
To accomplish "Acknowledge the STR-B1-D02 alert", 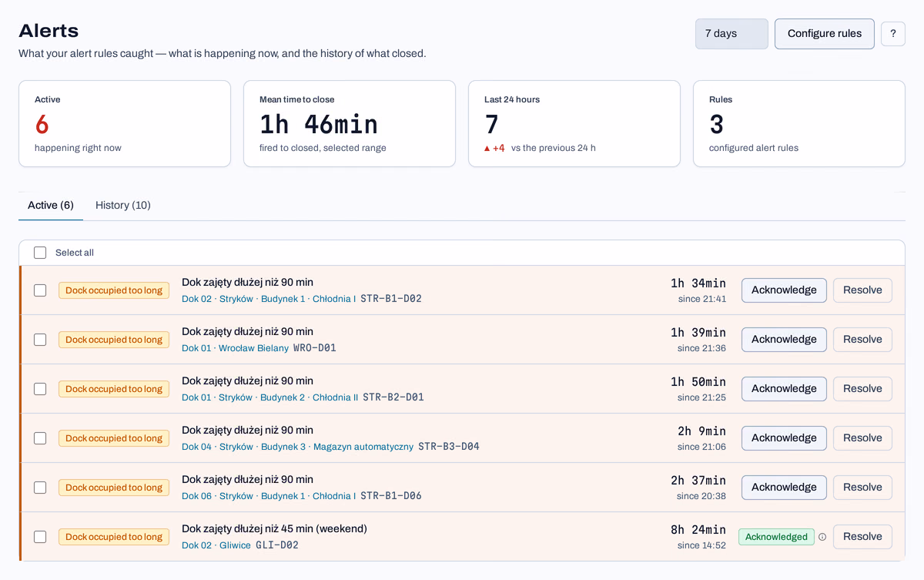I will 784,290.
